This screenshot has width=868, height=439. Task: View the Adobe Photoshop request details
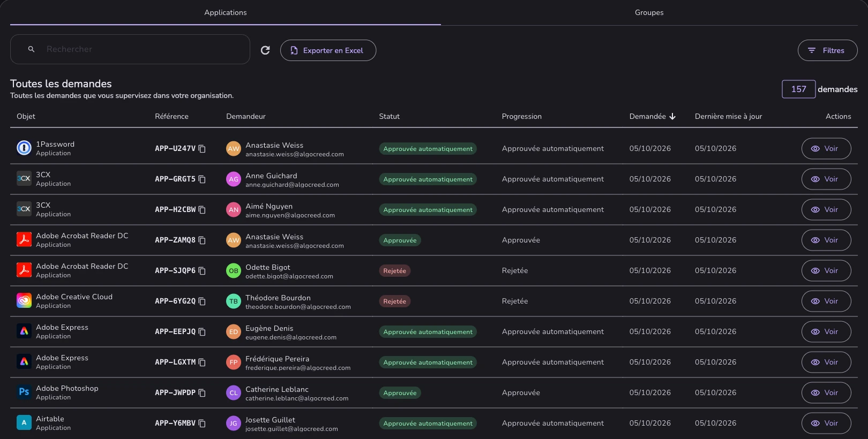pyautogui.click(x=826, y=393)
